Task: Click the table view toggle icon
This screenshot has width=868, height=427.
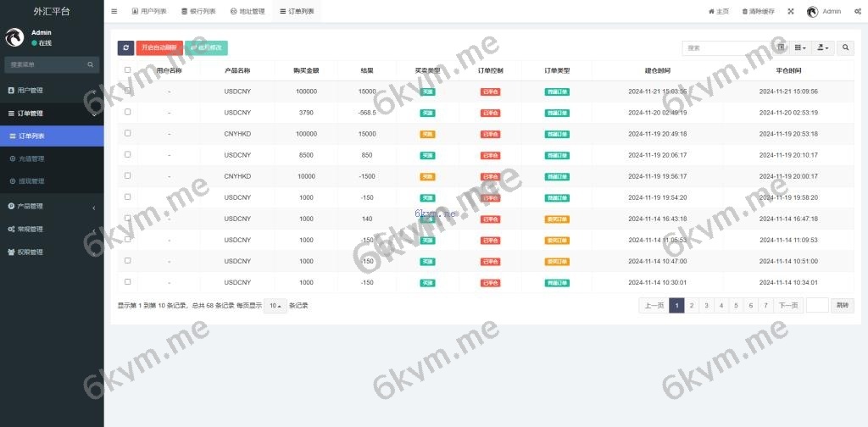Action: point(782,48)
